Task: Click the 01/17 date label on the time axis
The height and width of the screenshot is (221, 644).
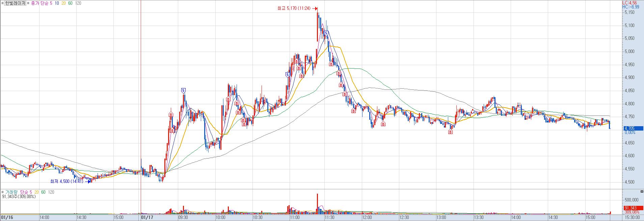Action: coord(147,218)
